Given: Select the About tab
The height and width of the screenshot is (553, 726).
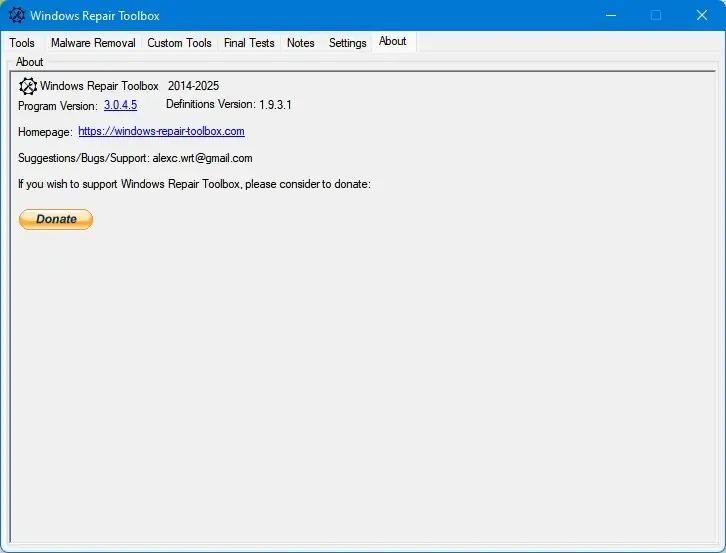Looking at the screenshot, I should point(393,42).
